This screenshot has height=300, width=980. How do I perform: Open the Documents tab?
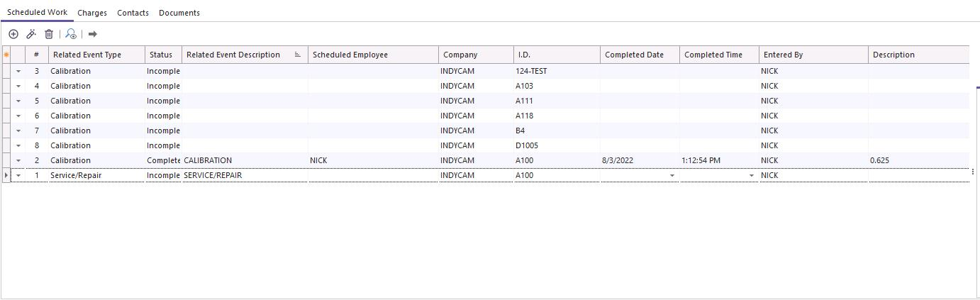pos(179,13)
